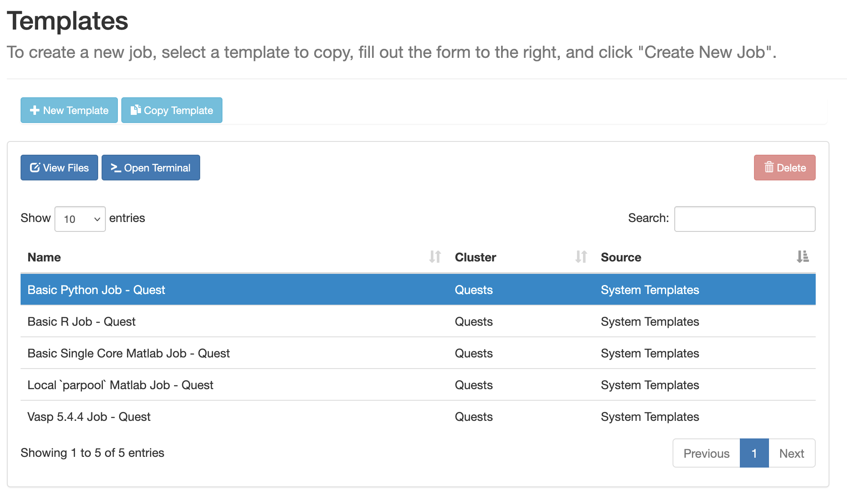Click the edit icon on View Files

(x=35, y=167)
